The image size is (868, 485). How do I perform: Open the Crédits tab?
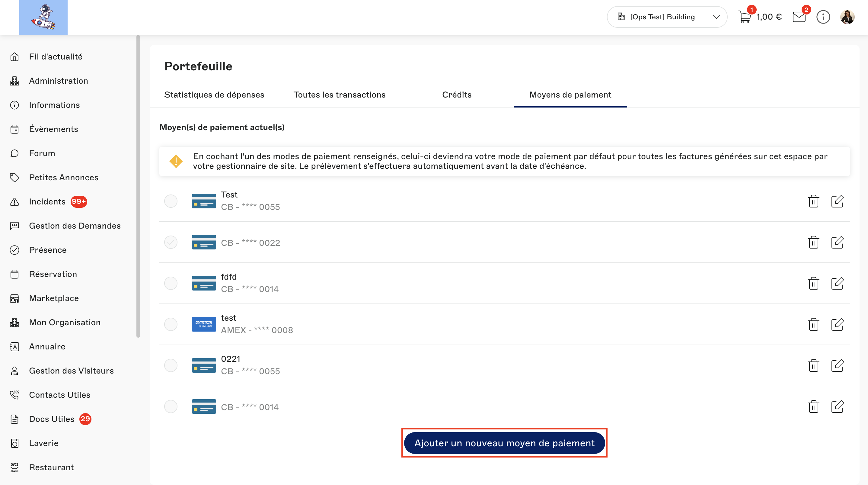457,95
